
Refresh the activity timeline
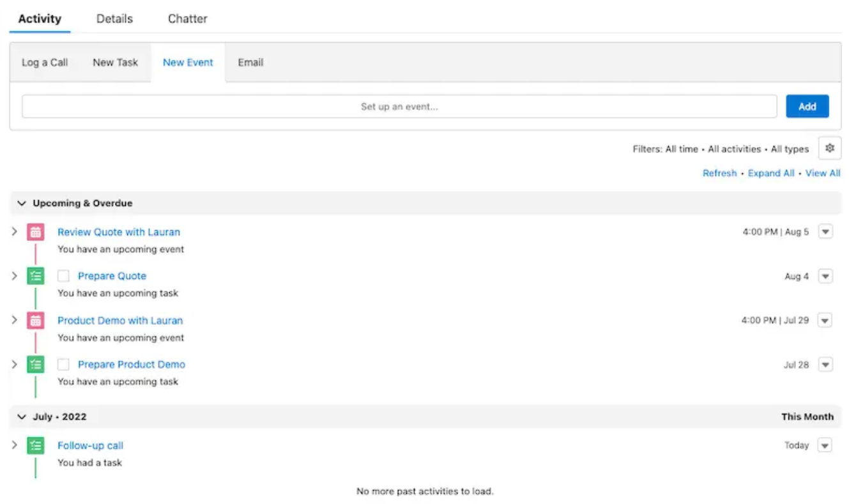coord(719,172)
